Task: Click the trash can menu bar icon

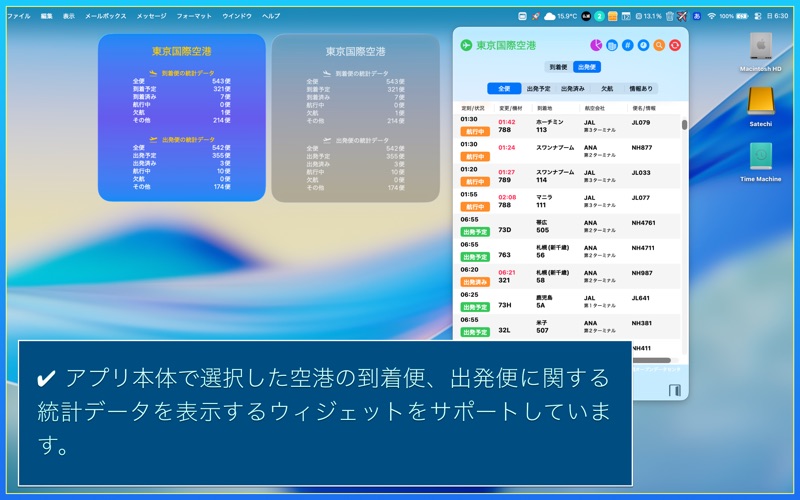Action: click(669, 16)
